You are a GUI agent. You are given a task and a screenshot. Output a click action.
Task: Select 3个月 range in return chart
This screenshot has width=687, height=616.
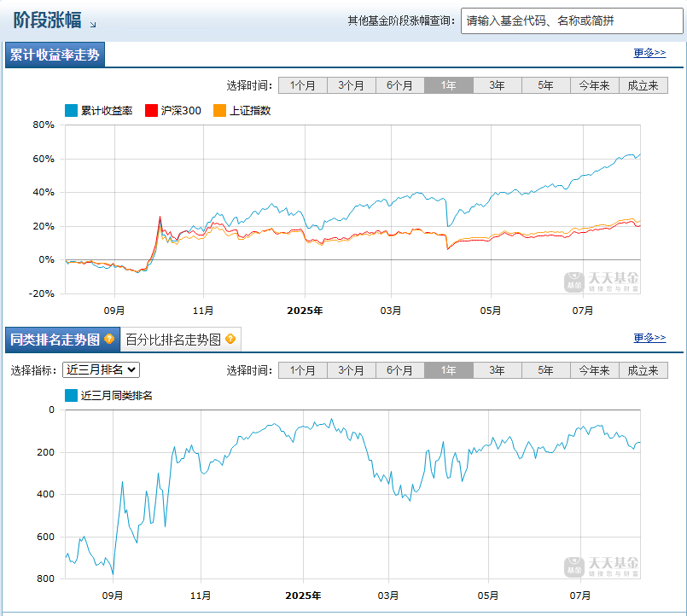click(352, 85)
